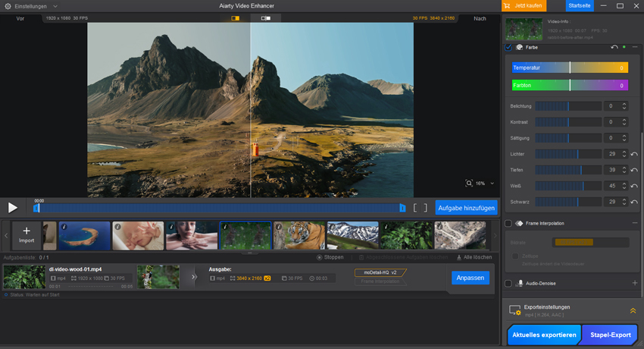Enable the Frame Interpolation checkbox
Image resolution: width=644 pixels, height=349 pixels.
[x=508, y=223]
